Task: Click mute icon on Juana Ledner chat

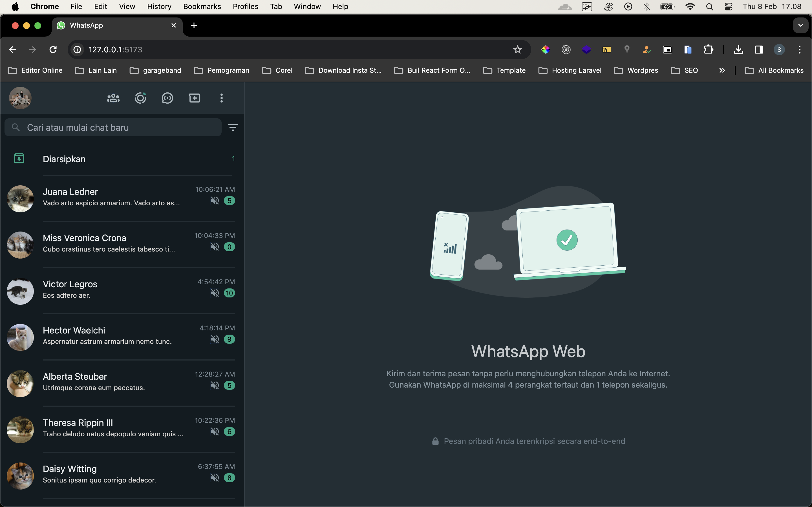Action: (215, 201)
